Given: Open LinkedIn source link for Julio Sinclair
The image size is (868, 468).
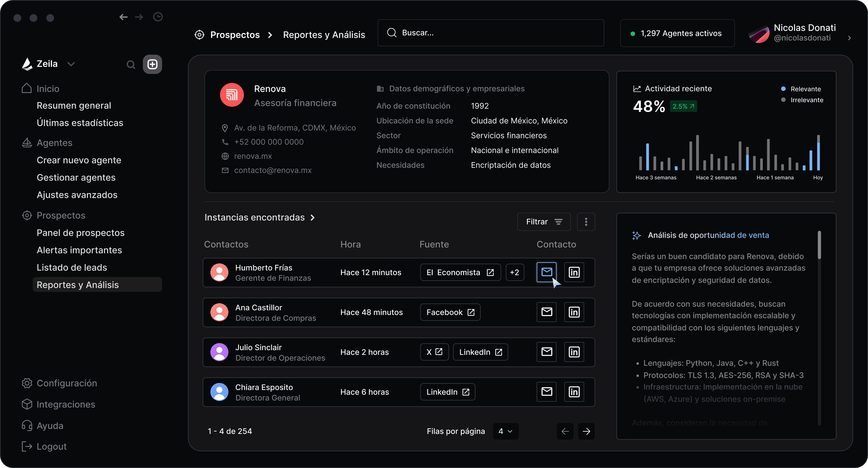Looking at the screenshot, I should [480, 352].
